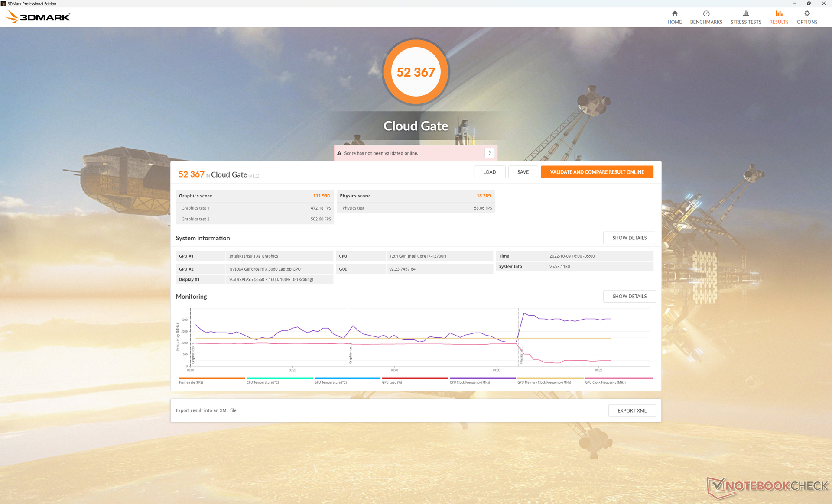
Task: Open Stress Tests bar chart icon
Action: pyautogui.click(x=745, y=13)
